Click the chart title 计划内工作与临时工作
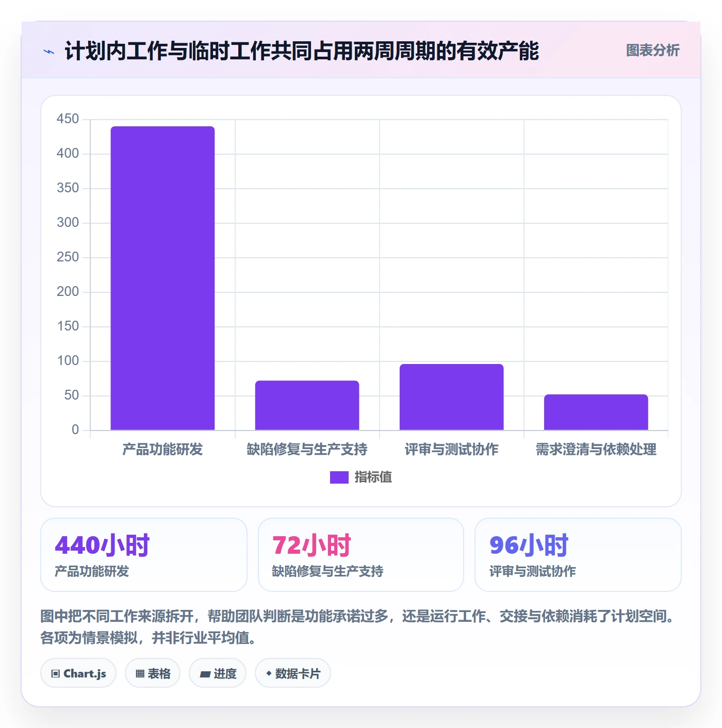Screen dimensions: 722x728 click(302, 51)
